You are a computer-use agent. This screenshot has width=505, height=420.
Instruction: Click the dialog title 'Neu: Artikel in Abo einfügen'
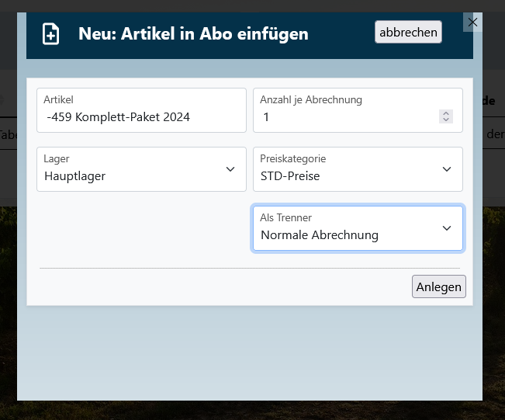click(193, 34)
